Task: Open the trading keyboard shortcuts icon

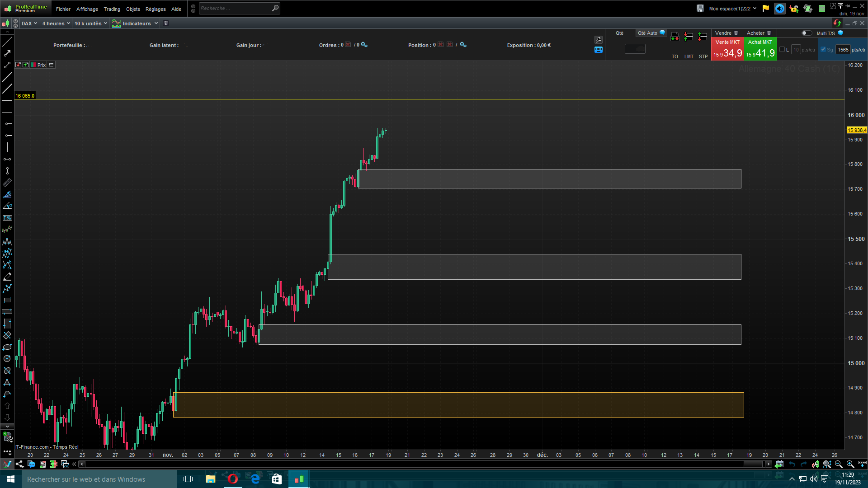Action: point(599,50)
